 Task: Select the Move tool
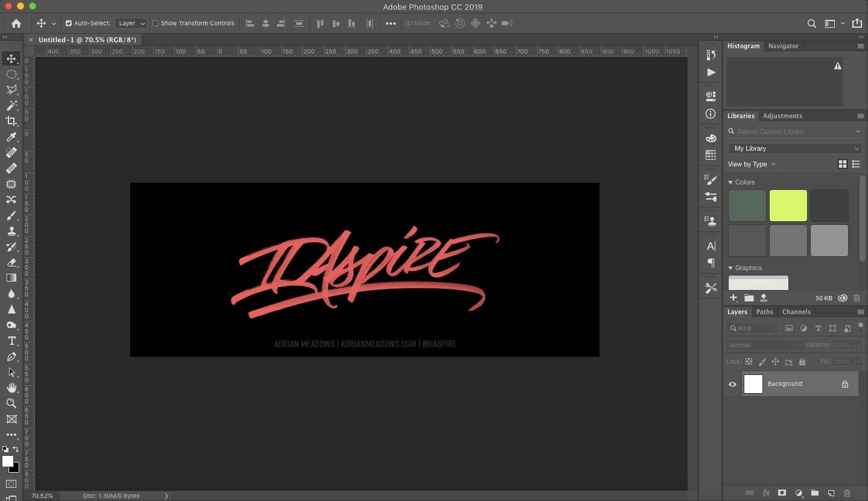click(x=11, y=58)
